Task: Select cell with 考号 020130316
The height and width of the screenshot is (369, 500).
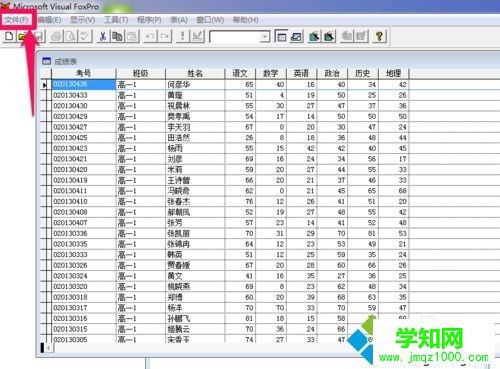Action: 84,319
